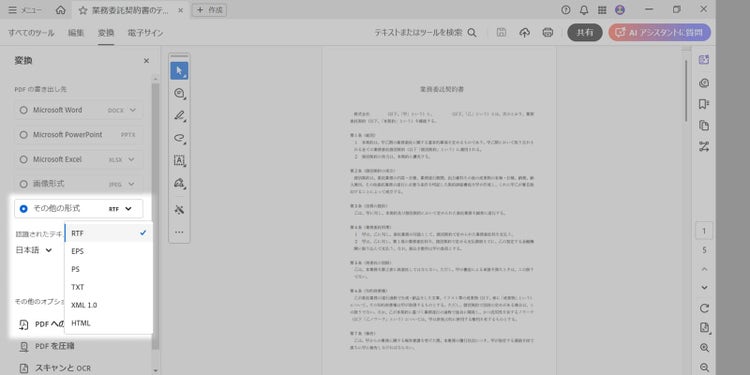Image resolution: width=750 pixels, height=375 pixels.
Task: Click the スキャンと OCR icon
Action: point(23,368)
